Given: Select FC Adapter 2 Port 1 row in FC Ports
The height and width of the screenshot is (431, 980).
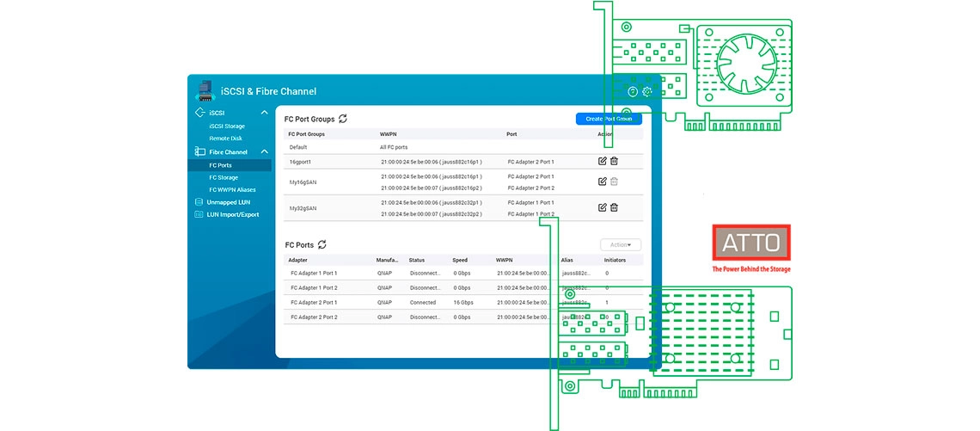Looking at the screenshot, I should click(x=463, y=302).
